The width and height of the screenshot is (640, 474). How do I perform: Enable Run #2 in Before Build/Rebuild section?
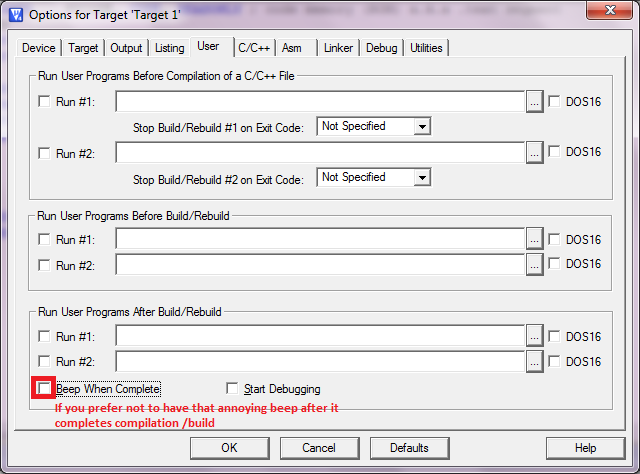click(x=44, y=264)
